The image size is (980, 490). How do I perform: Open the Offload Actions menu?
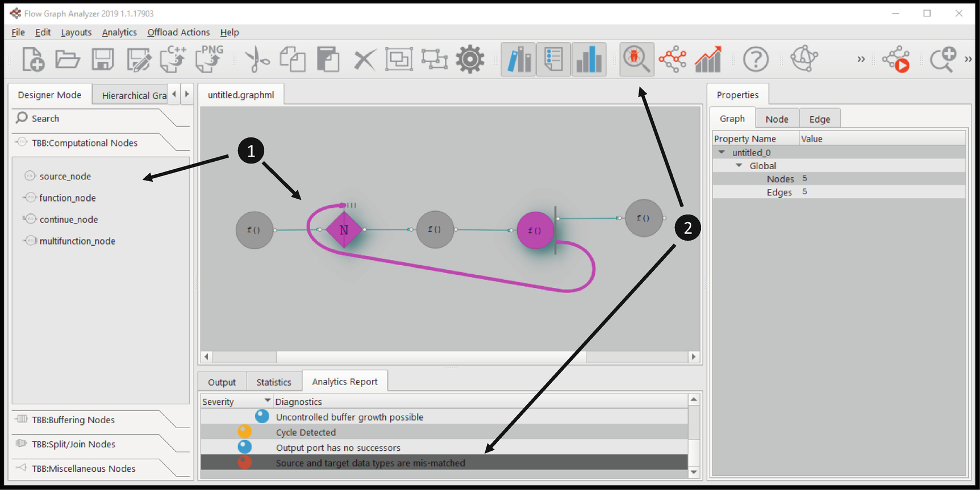(x=178, y=32)
